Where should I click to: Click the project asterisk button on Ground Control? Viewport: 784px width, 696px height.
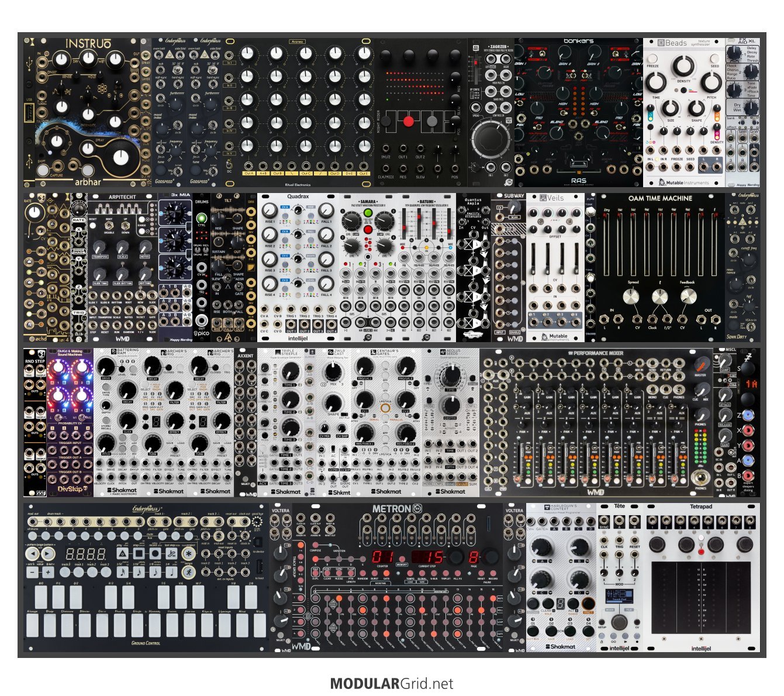coord(188,553)
